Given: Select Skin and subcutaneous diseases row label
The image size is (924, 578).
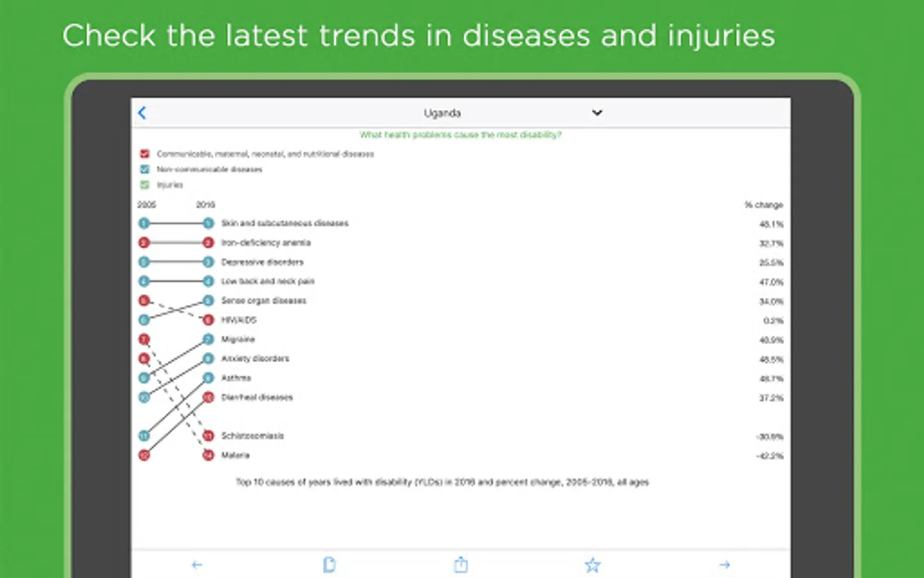Looking at the screenshot, I should tap(285, 223).
